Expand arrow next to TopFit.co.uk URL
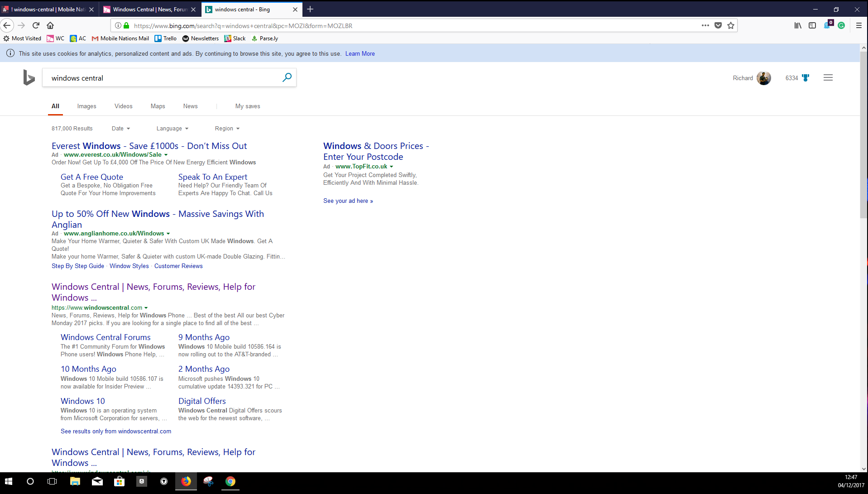This screenshot has height=494, width=868. click(x=391, y=167)
